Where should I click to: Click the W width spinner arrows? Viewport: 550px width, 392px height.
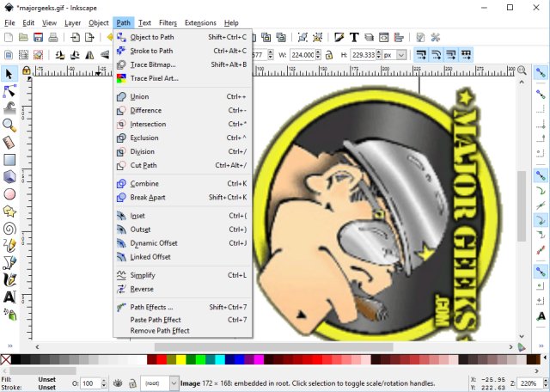pos(318,55)
